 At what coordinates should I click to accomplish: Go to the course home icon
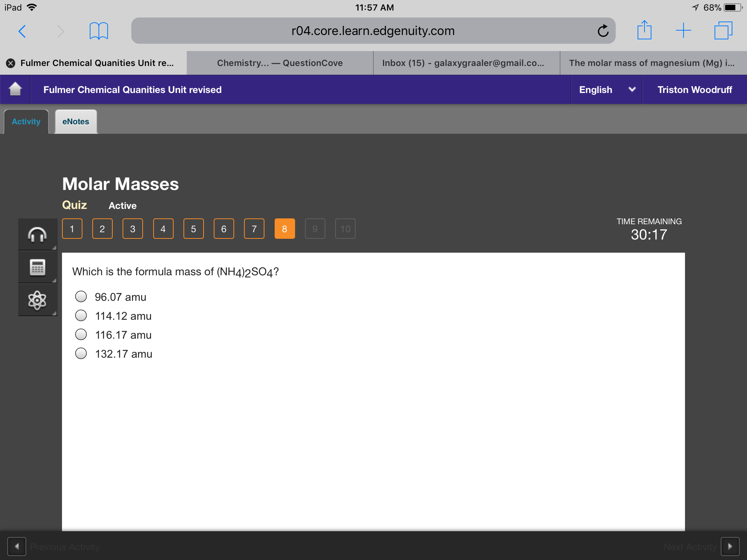coord(15,89)
